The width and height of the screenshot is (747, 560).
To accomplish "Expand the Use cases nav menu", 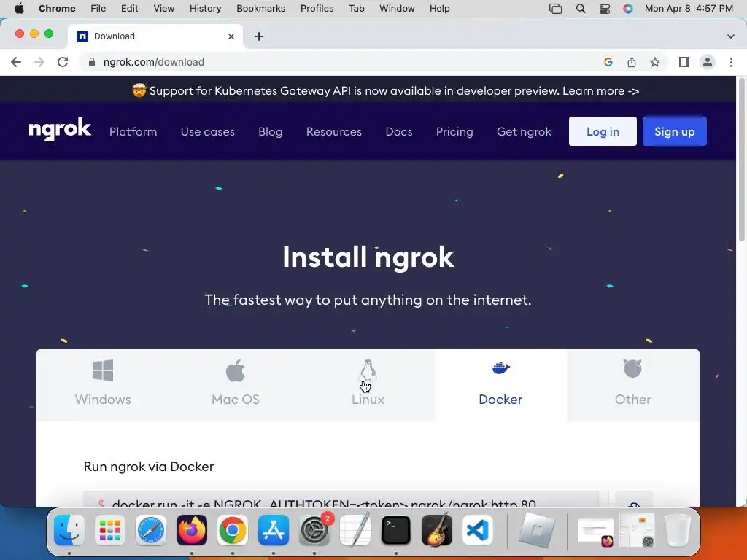I will pyautogui.click(x=207, y=131).
